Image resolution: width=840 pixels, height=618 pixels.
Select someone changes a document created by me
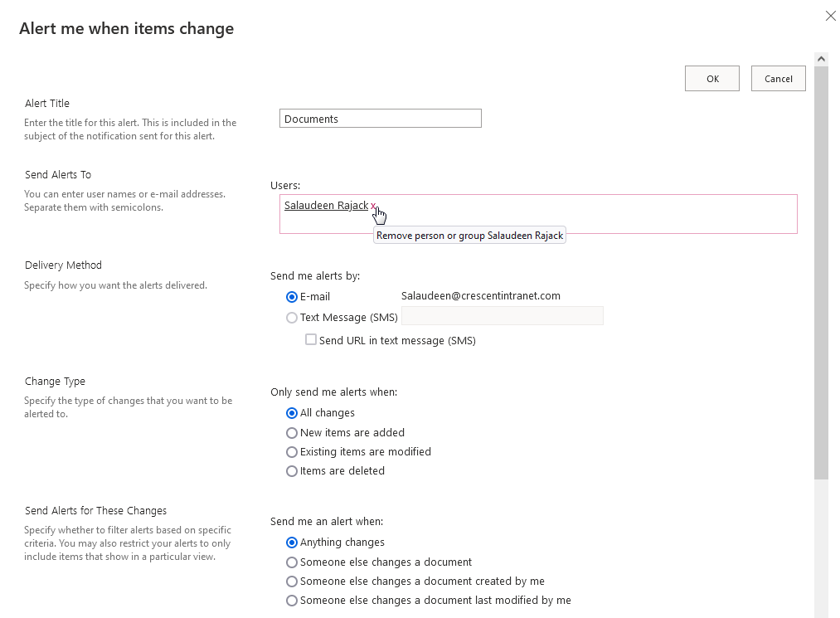292,581
